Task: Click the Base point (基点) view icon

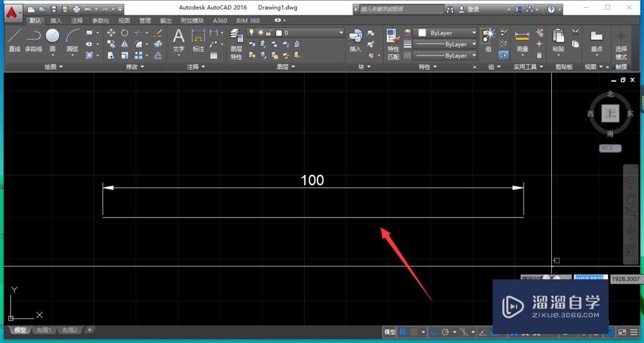Action: (x=596, y=40)
